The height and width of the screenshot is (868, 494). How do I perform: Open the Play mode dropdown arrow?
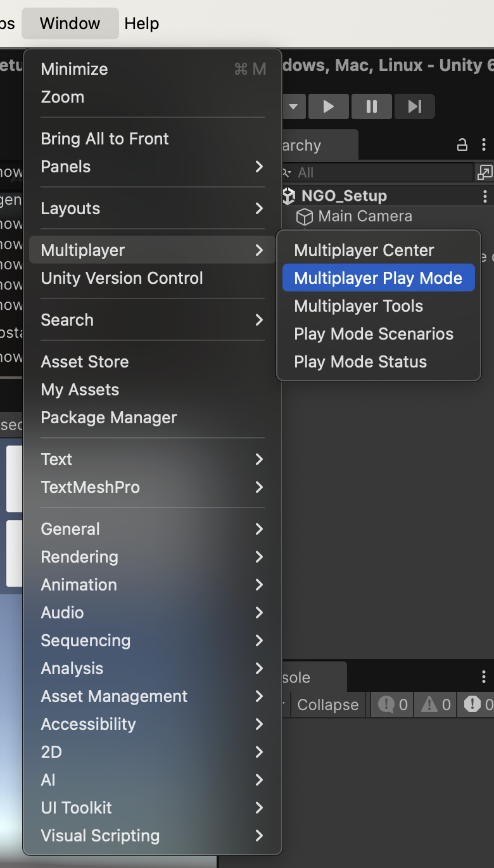pyautogui.click(x=293, y=106)
